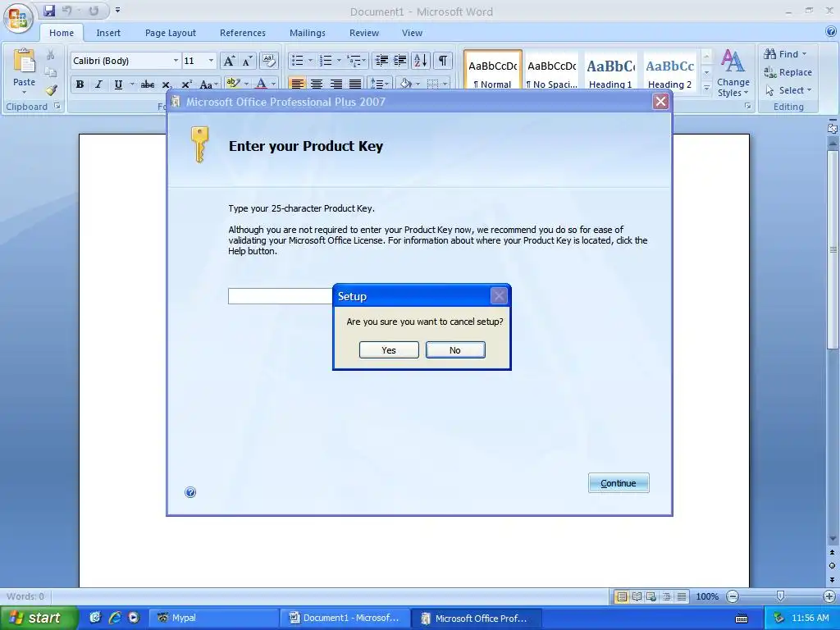Click the Office button orb in Word
Screen dimensions: 840x630
pyautogui.click(x=18, y=18)
